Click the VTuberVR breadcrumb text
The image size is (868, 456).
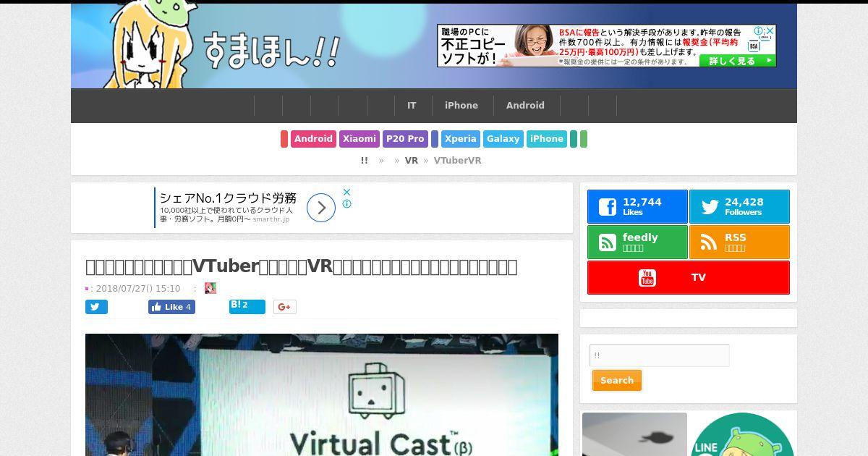pyautogui.click(x=457, y=161)
